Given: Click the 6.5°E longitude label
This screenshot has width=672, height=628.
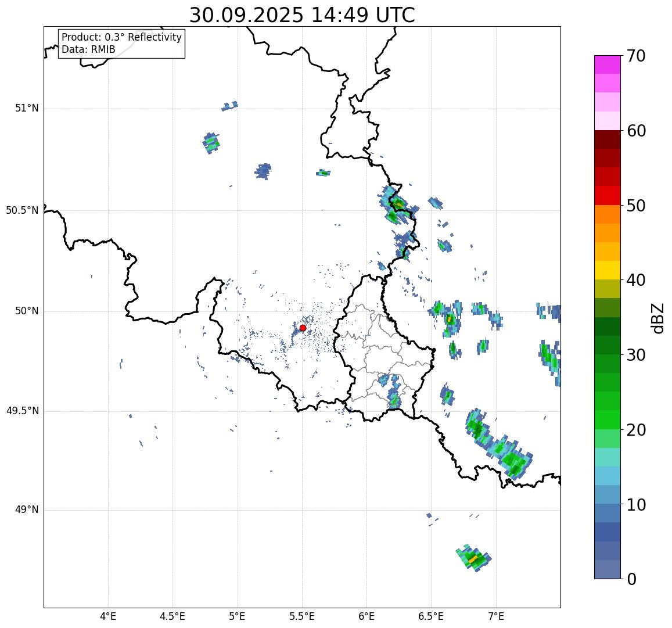Looking at the screenshot, I should click(x=431, y=616).
